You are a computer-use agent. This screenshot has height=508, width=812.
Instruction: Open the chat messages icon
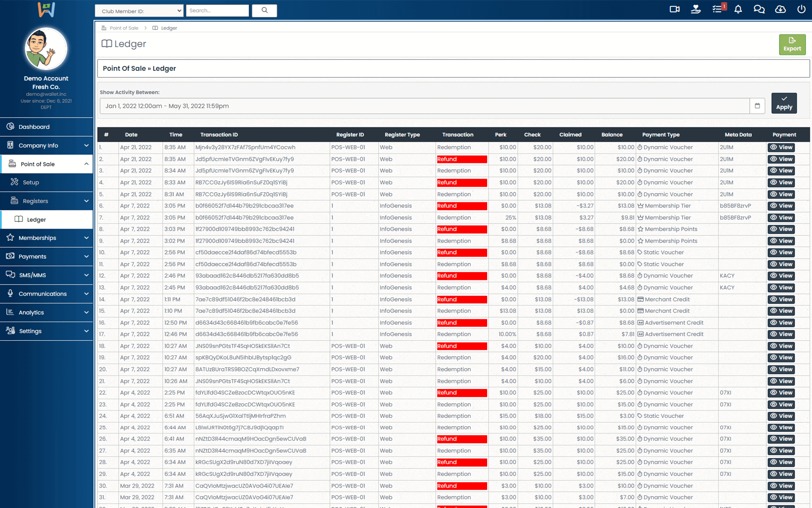759,9
